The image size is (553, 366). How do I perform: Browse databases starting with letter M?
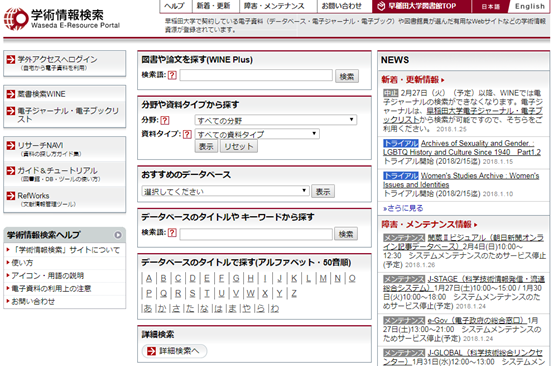[x=323, y=279]
